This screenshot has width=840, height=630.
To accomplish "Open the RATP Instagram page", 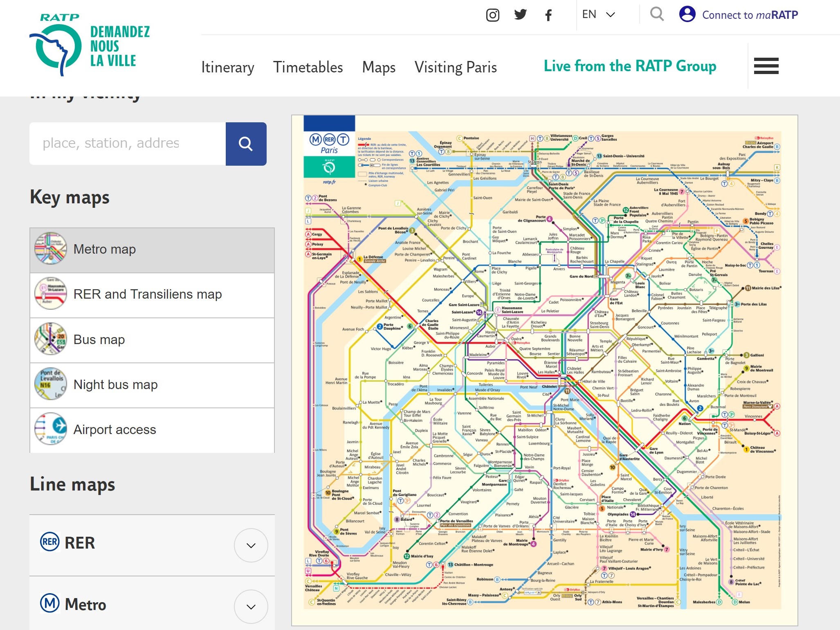I will pos(492,15).
